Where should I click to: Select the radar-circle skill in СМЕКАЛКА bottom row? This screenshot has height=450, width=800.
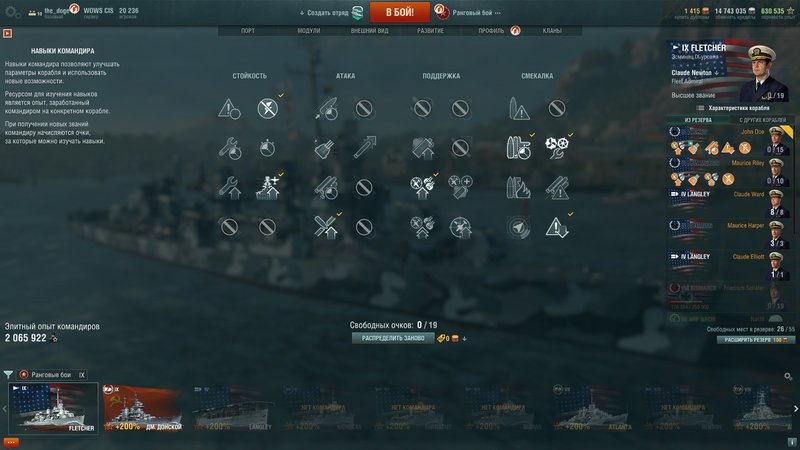(x=518, y=228)
